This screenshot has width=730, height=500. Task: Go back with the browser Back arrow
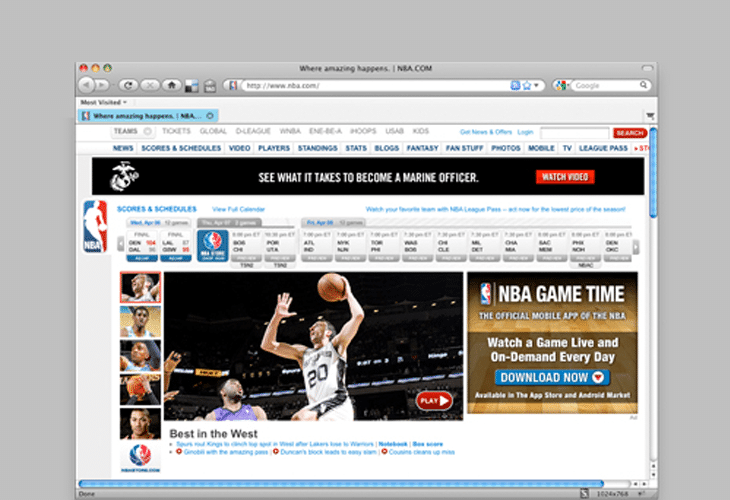click(86, 85)
